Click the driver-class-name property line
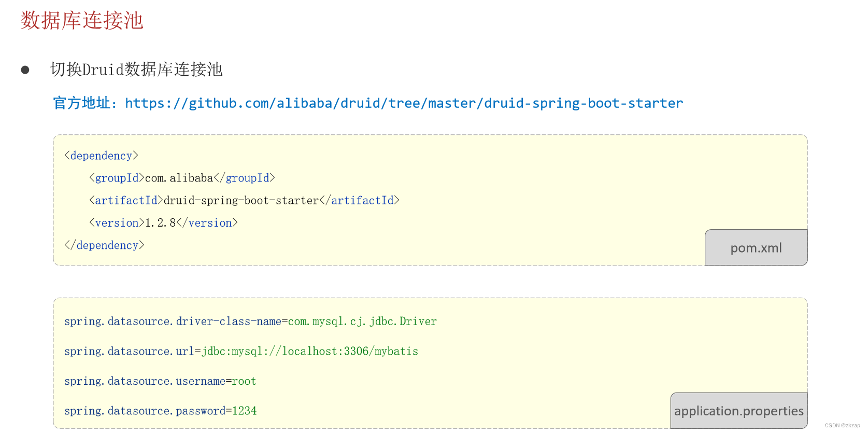The height and width of the screenshot is (433, 868). 251,322
